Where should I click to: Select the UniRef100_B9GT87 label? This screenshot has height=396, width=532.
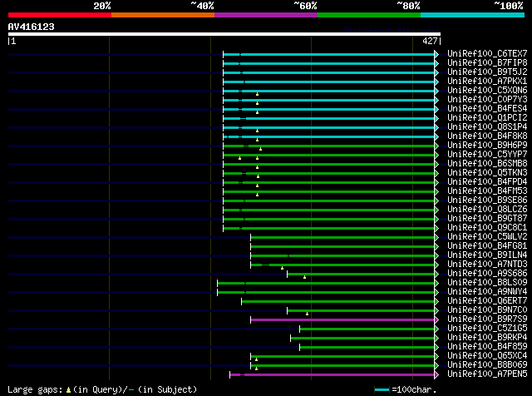click(487, 218)
